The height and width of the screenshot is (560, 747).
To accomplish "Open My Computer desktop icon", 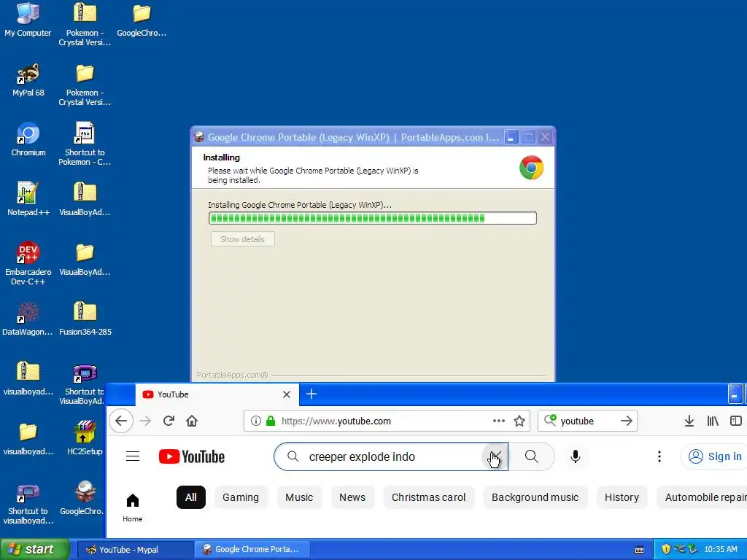I will pos(28,20).
